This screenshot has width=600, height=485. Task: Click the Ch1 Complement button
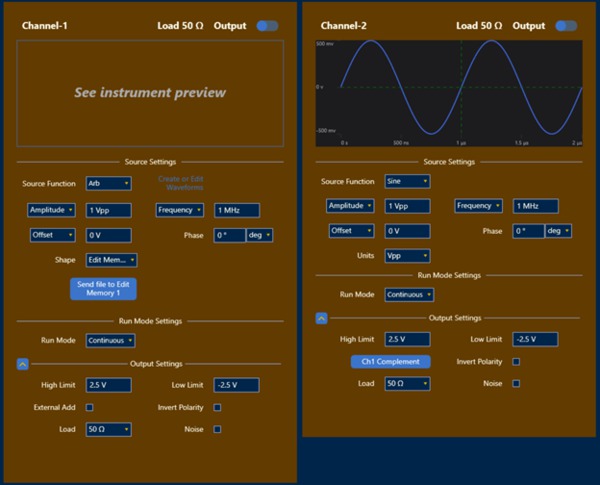point(390,361)
